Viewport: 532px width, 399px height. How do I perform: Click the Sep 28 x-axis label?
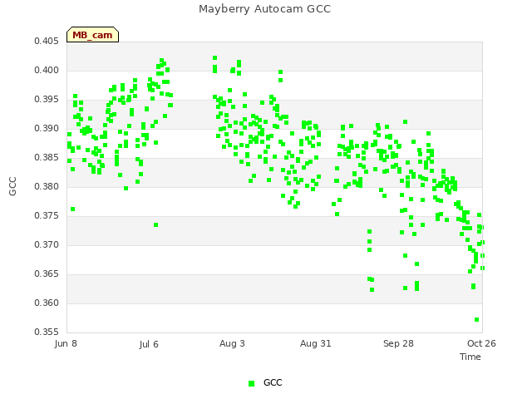tap(398, 343)
